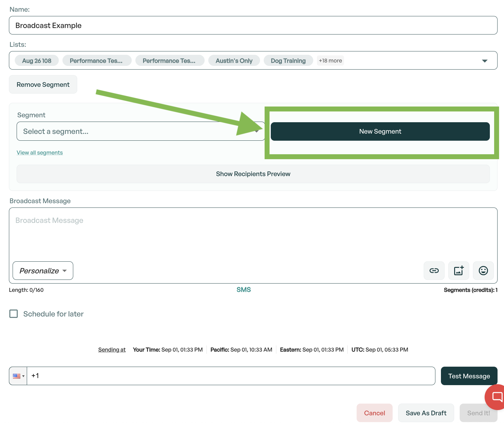The image size is (504, 423).
Task: Click the Your Time: Sep 01, 01:33 PM text
Action: coord(168,350)
